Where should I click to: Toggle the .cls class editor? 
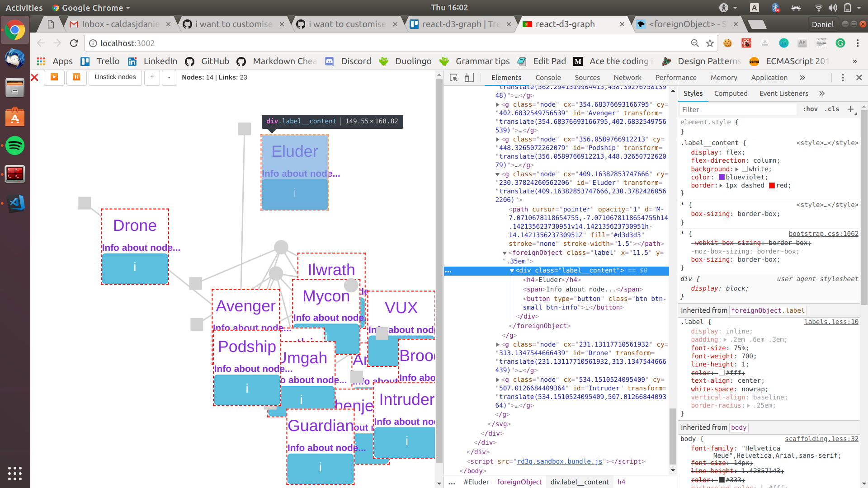click(832, 109)
